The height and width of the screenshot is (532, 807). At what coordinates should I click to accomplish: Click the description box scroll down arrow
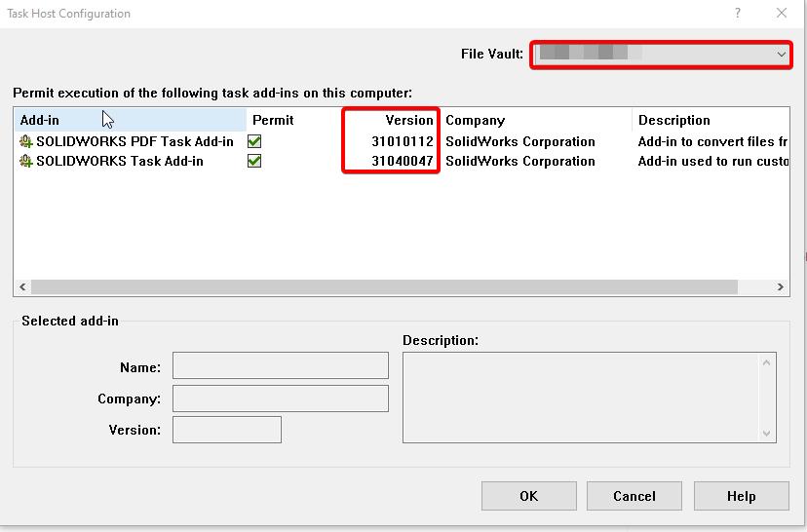tap(766, 434)
